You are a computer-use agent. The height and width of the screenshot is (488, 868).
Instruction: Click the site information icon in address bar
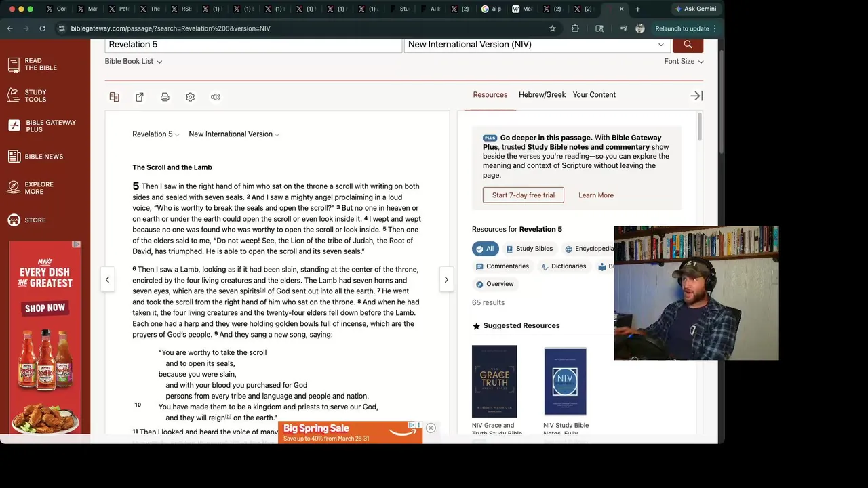[62, 28]
